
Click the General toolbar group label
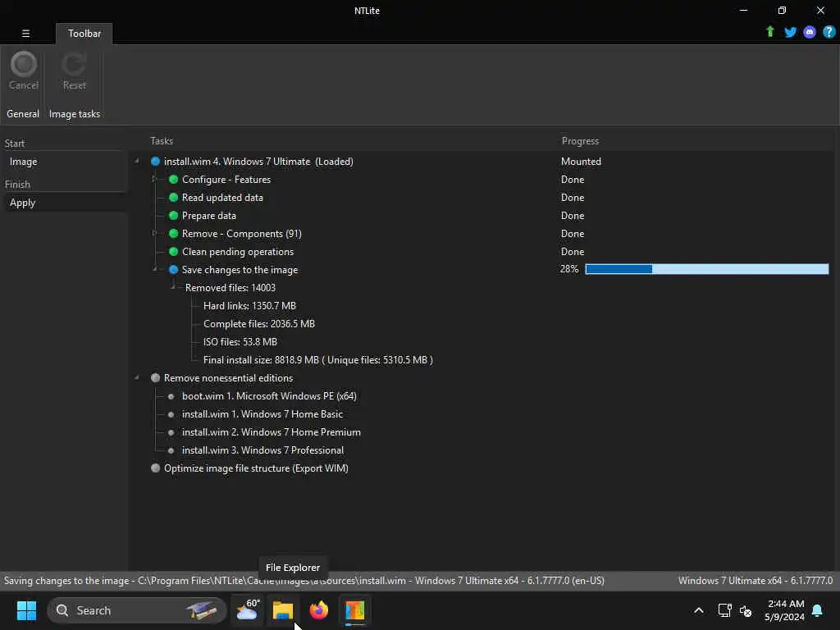(x=23, y=114)
